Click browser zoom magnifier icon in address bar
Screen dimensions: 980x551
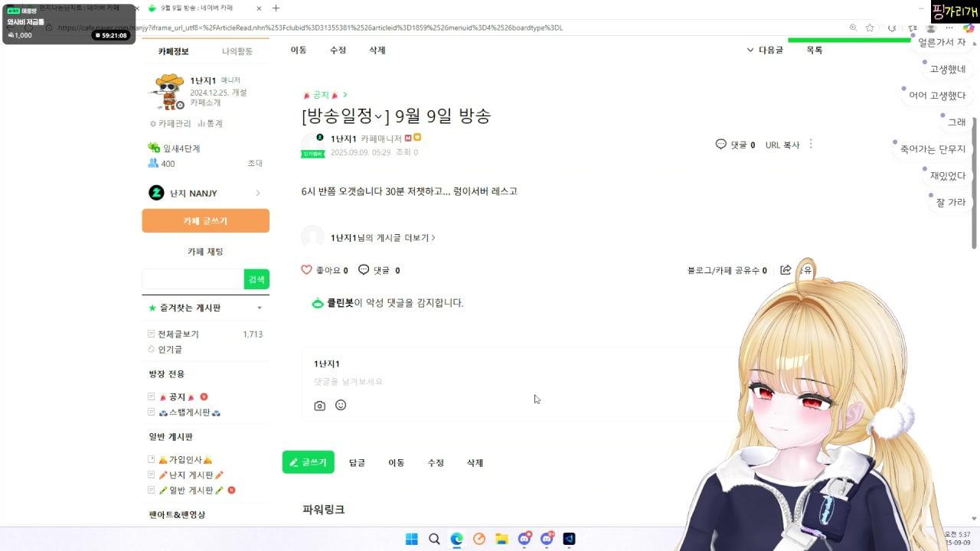(x=853, y=28)
